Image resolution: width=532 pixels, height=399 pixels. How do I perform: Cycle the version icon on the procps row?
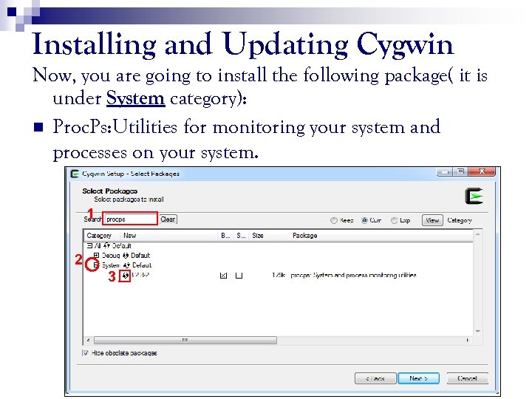126,276
